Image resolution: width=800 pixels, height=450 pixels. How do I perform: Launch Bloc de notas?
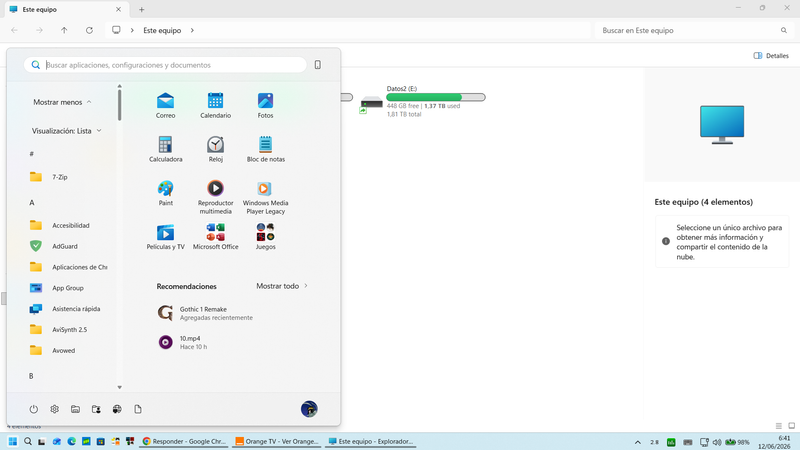(265, 149)
